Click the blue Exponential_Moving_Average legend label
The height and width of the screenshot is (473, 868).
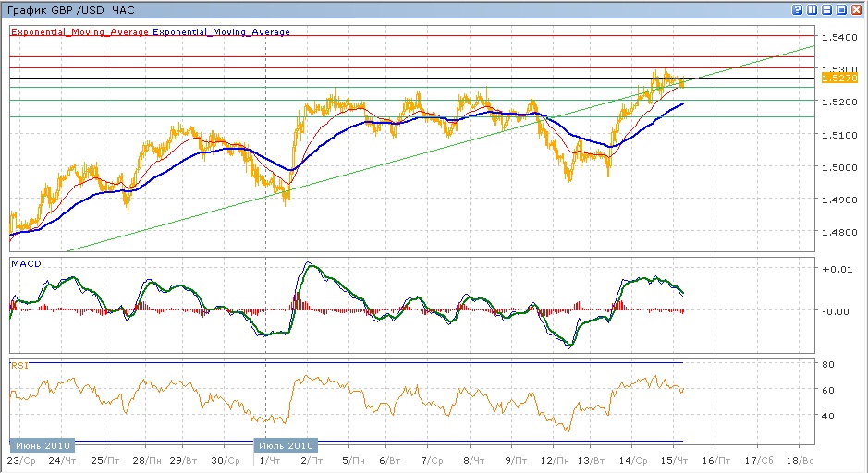point(221,32)
